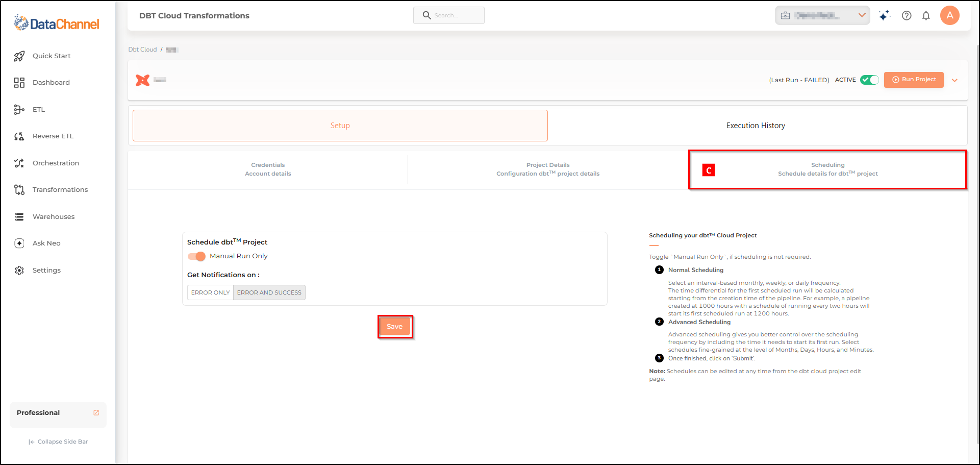The image size is (980, 465).
Task: Expand the workspace selector dropdown
Action: tap(862, 15)
